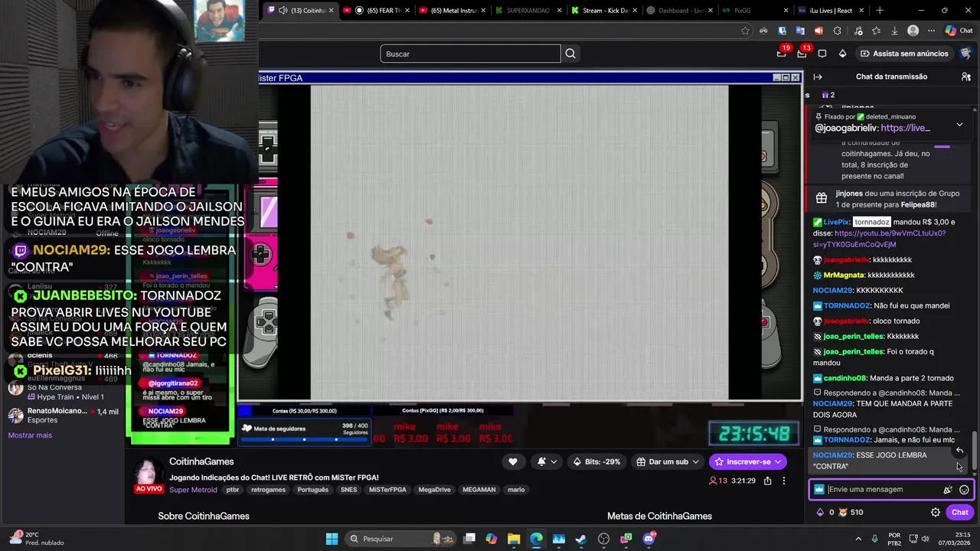Image resolution: width=980 pixels, height=551 pixels.
Task: Open the Twitch inbox showing 13 badge
Action: tap(802, 54)
